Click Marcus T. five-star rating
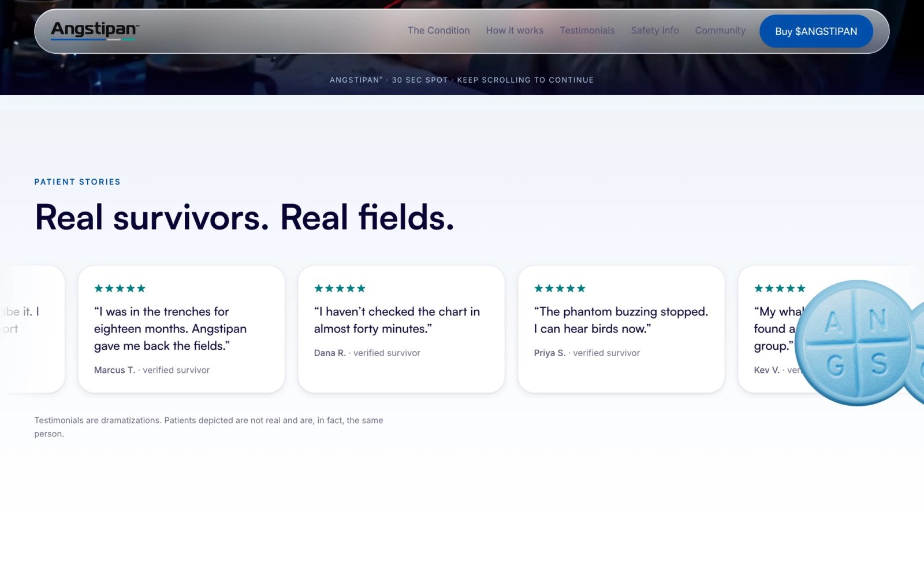The image size is (924, 578). pyautogui.click(x=120, y=288)
